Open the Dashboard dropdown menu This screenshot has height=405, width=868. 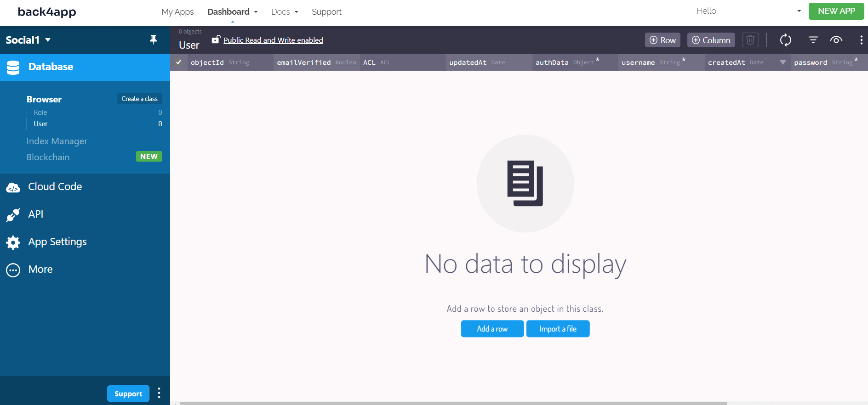(x=232, y=12)
